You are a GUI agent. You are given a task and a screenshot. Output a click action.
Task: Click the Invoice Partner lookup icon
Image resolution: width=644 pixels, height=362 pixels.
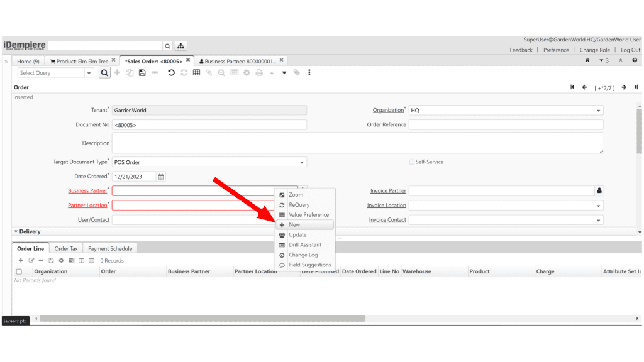pos(599,190)
